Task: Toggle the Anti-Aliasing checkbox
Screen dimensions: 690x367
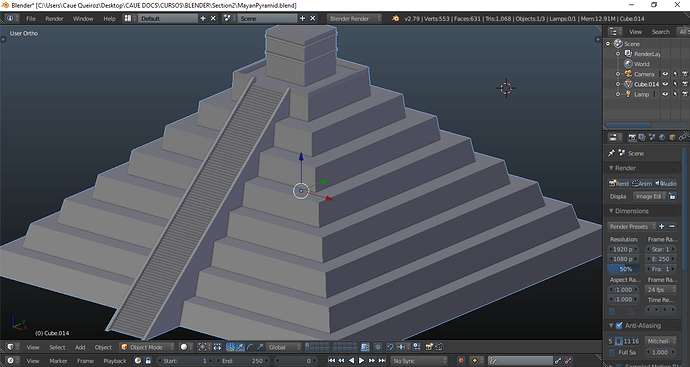Action: pyautogui.click(x=619, y=326)
